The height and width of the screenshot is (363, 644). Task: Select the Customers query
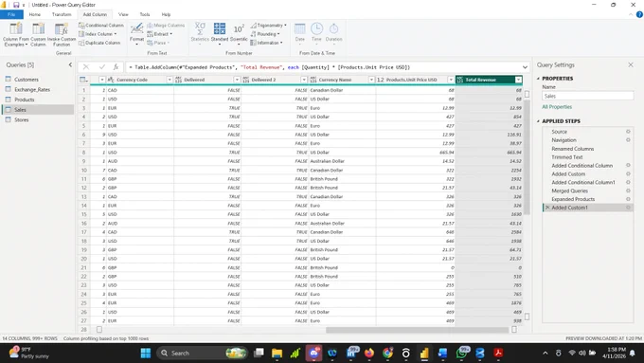[27, 80]
